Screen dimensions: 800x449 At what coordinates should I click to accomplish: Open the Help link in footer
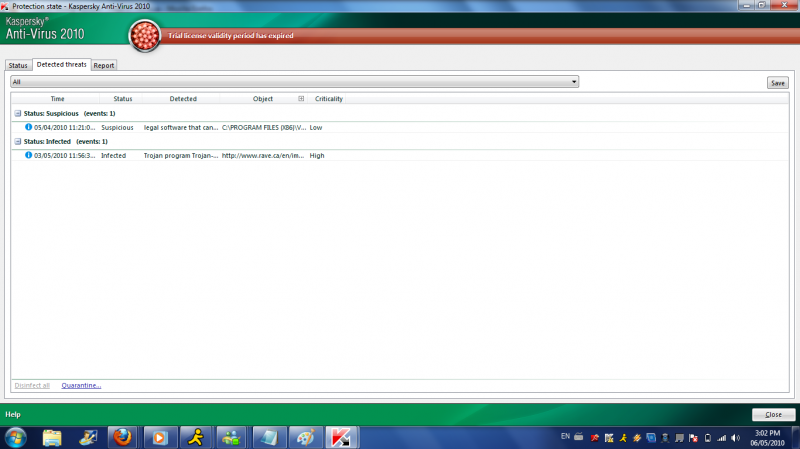pos(13,414)
